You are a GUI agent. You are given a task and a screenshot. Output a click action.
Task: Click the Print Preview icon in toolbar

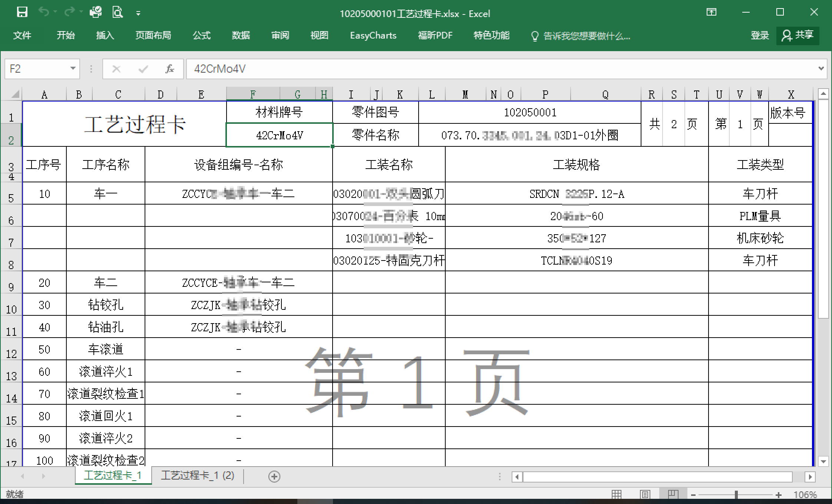point(118,13)
